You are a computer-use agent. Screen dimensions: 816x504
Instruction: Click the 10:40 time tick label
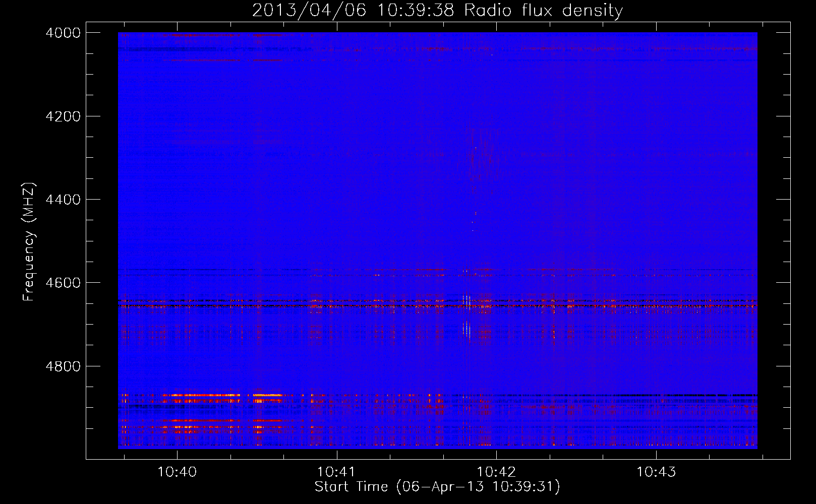coord(177,472)
